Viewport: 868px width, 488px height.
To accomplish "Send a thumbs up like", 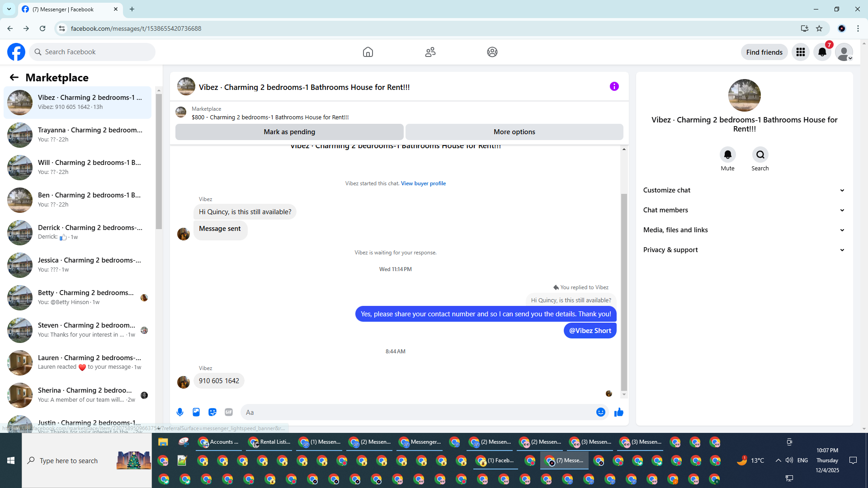I will [x=619, y=412].
